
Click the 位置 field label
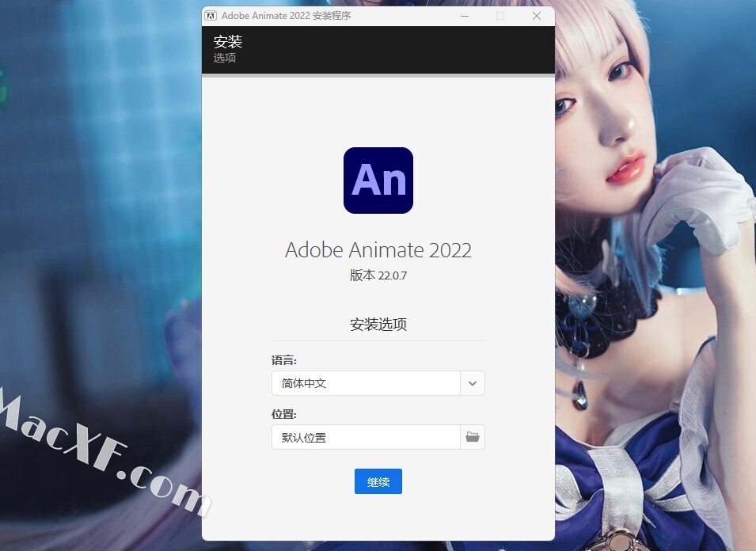283,414
